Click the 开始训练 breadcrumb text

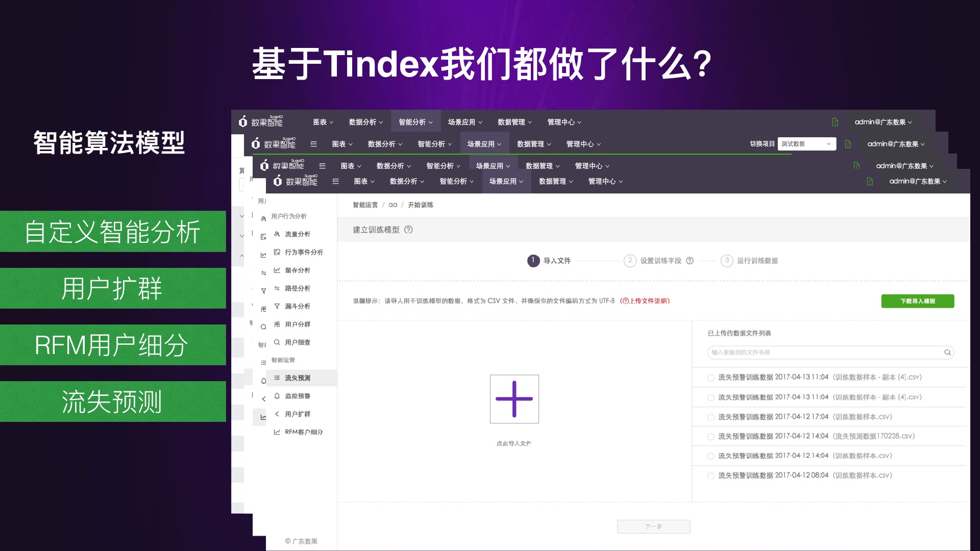click(421, 205)
